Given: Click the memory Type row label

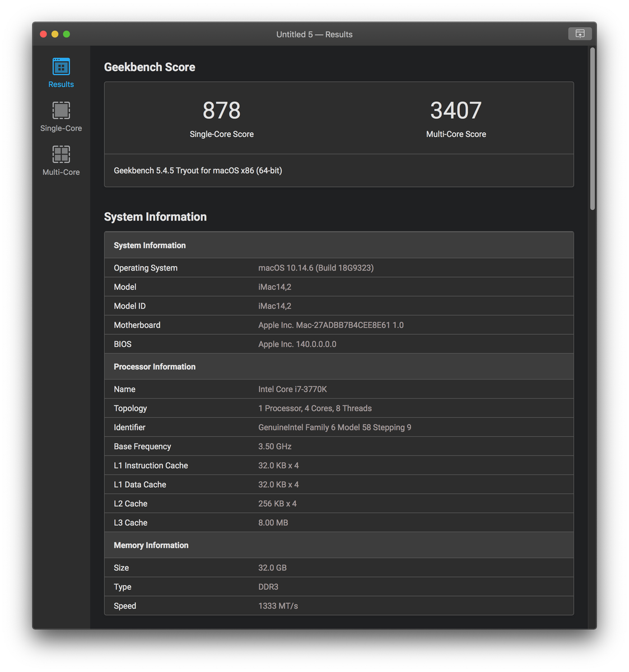Looking at the screenshot, I should point(122,587).
